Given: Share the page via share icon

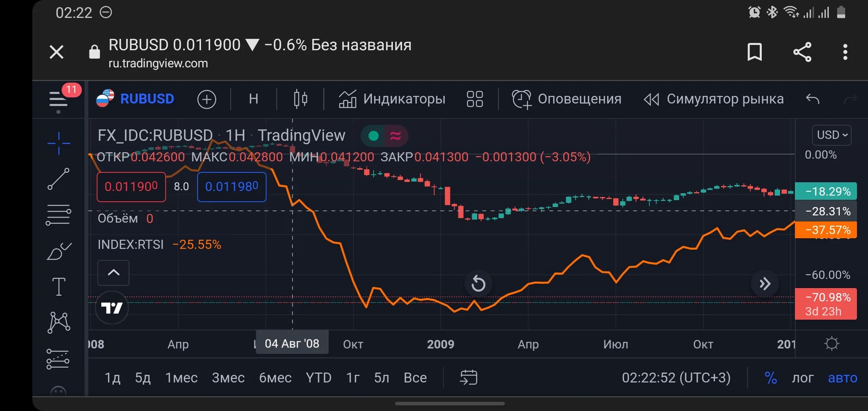Looking at the screenshot, I should click(802, 52).
